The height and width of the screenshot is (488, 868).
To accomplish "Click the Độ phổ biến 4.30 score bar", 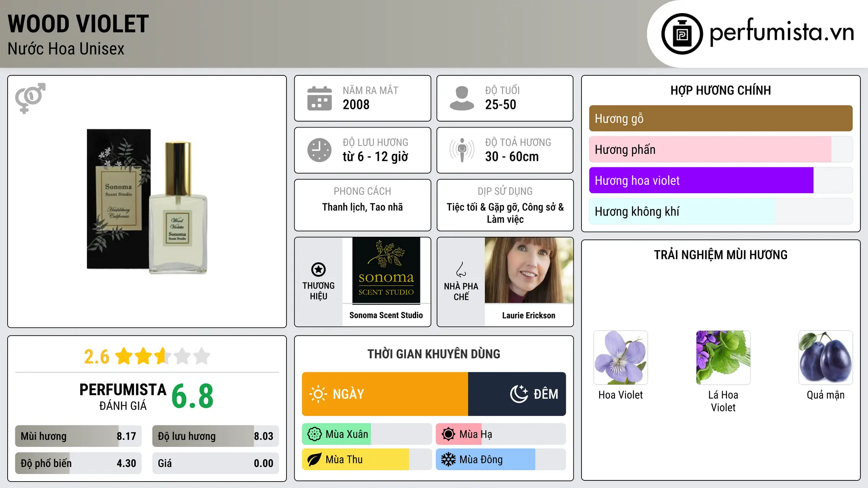I will coord(78,463).
